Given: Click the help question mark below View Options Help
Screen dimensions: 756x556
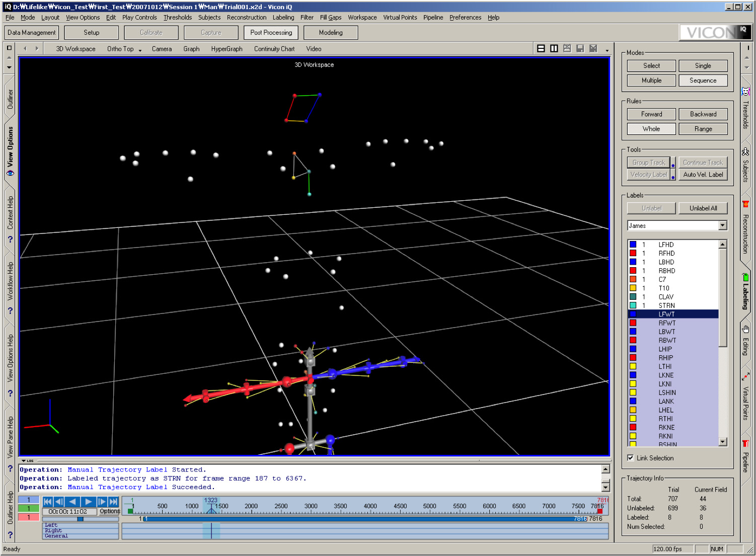Looking at the screenshot, I should 10,393.
